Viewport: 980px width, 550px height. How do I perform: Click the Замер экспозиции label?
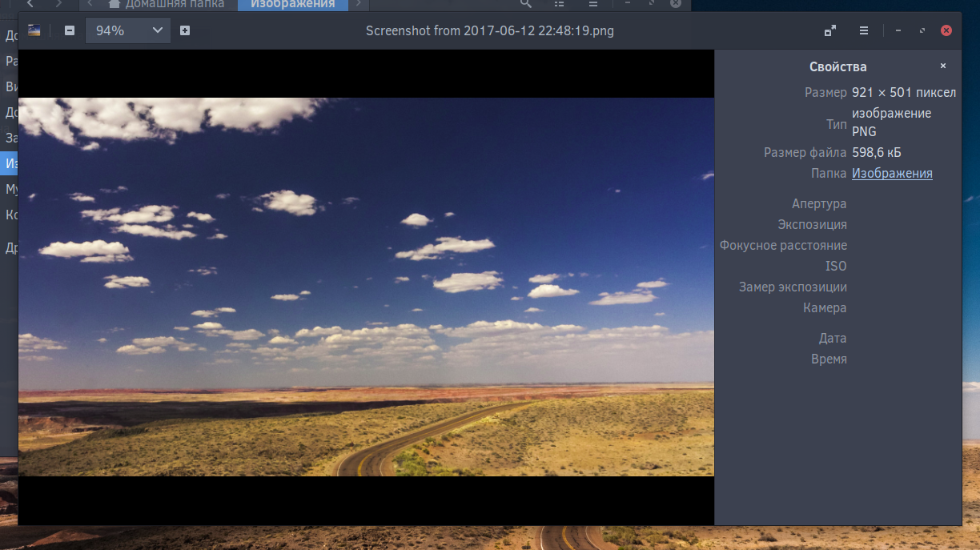(793, 287)
